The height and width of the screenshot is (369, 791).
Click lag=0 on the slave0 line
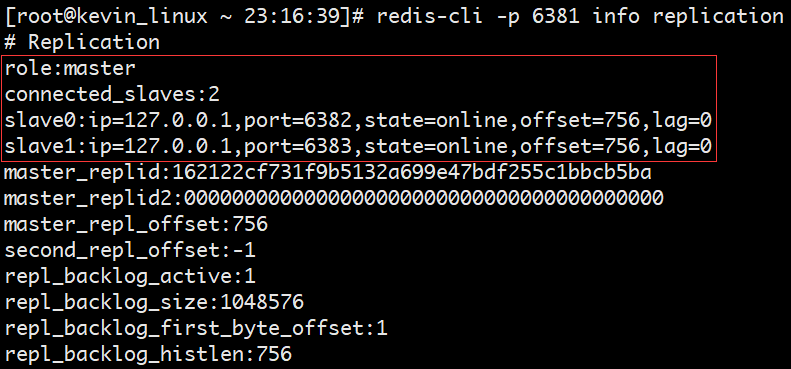point(681,121)
